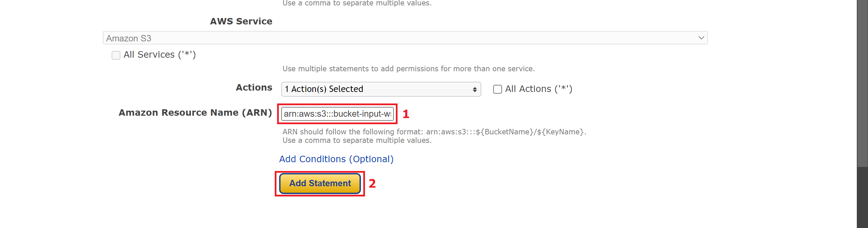
Task: Click the up-down arrows on Actions dropdown
Action: click(x=475, y=89)
